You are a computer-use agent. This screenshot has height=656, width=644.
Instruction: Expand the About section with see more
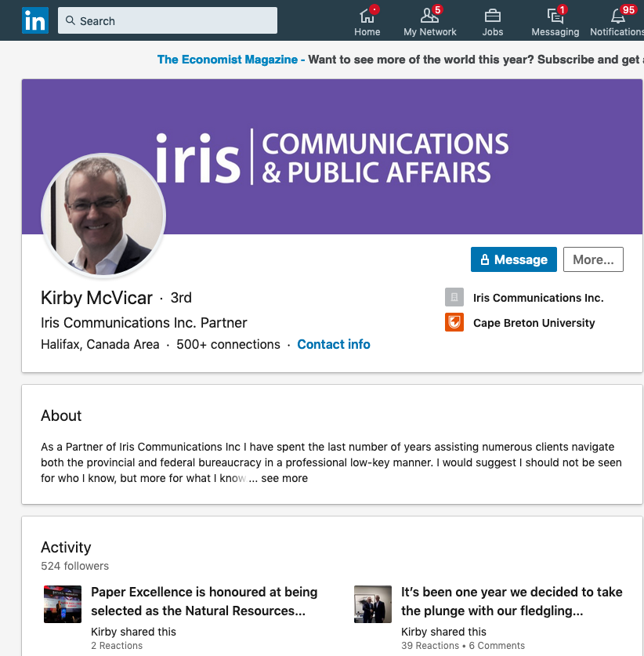(x=284, y=478)
